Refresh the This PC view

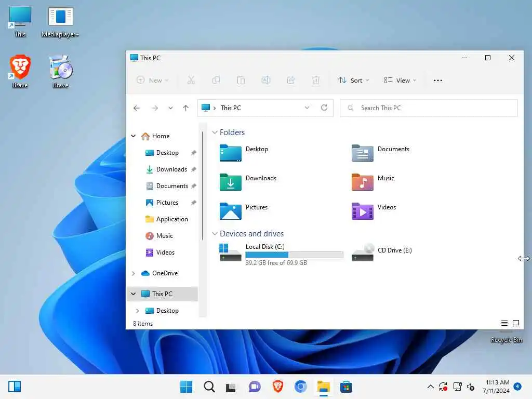(x=324, y=108)
